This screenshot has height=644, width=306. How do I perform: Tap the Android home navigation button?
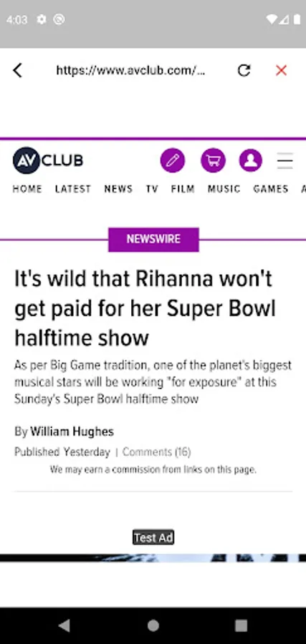point(153,625)
